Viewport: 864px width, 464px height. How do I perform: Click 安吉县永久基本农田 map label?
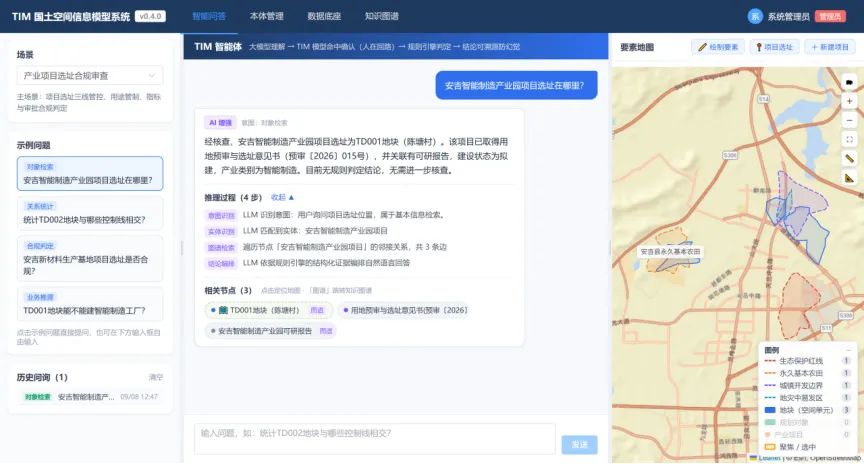(x=670, y=251)
